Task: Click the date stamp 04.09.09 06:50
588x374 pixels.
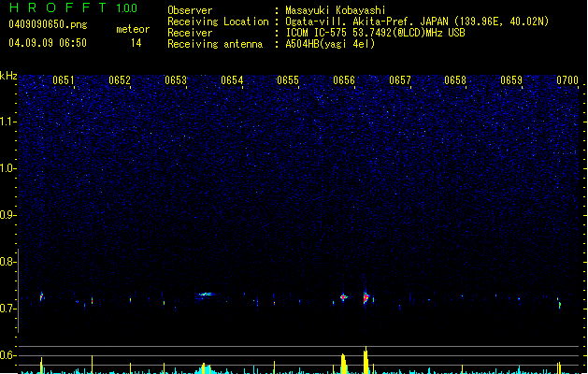Action: [48, 43]
